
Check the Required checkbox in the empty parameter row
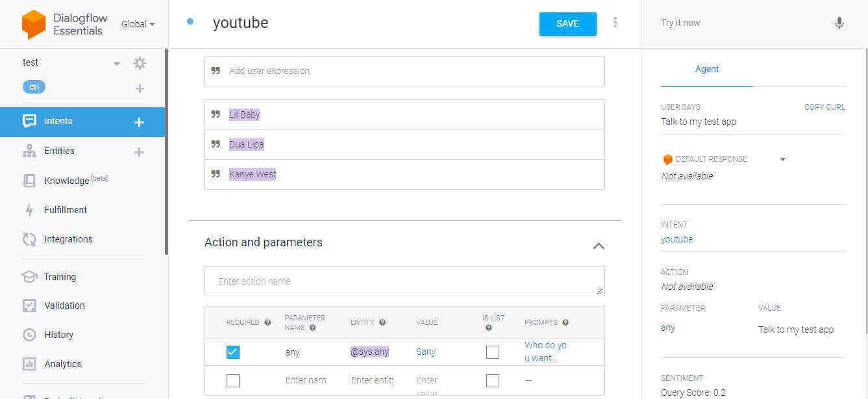[x=233, y=381]
